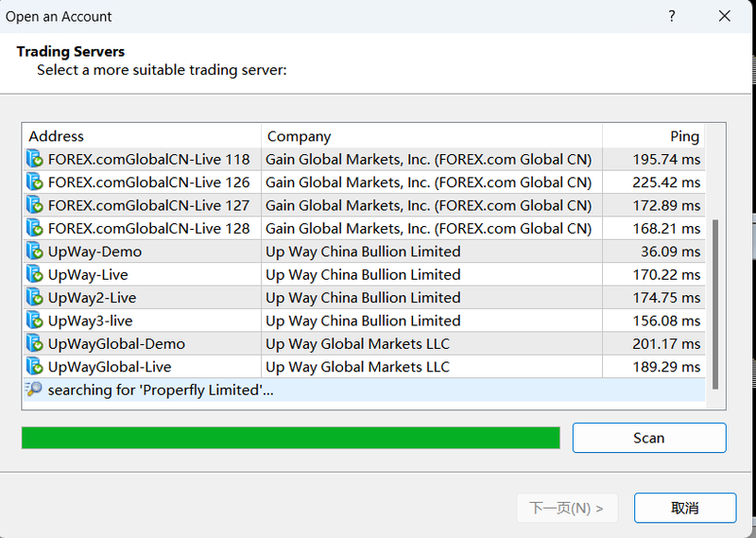
Task: Click the 36.09 ms ping value
Action: (670, 252)
